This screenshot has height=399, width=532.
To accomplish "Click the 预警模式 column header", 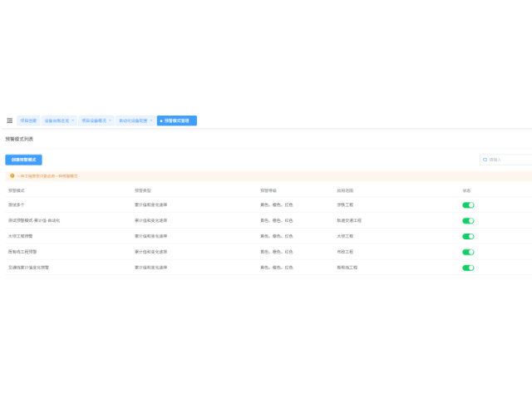I will click(17, 190).
